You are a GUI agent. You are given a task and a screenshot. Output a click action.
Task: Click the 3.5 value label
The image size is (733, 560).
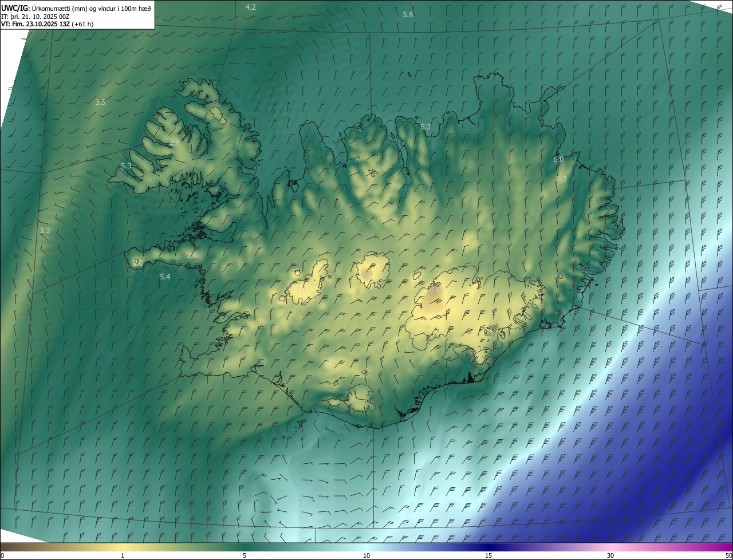click(100, 102)
